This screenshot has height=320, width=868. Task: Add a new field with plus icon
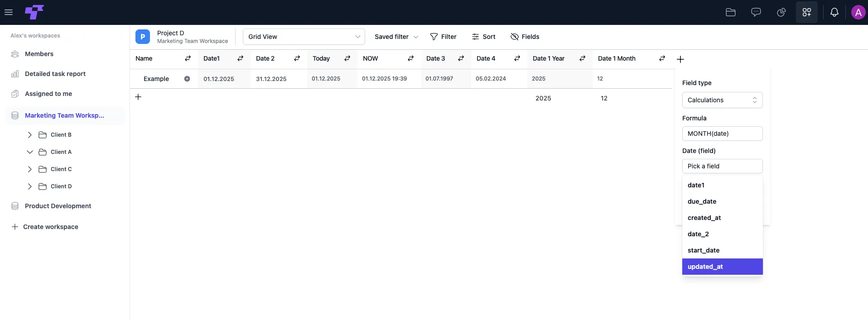point(680,59)
